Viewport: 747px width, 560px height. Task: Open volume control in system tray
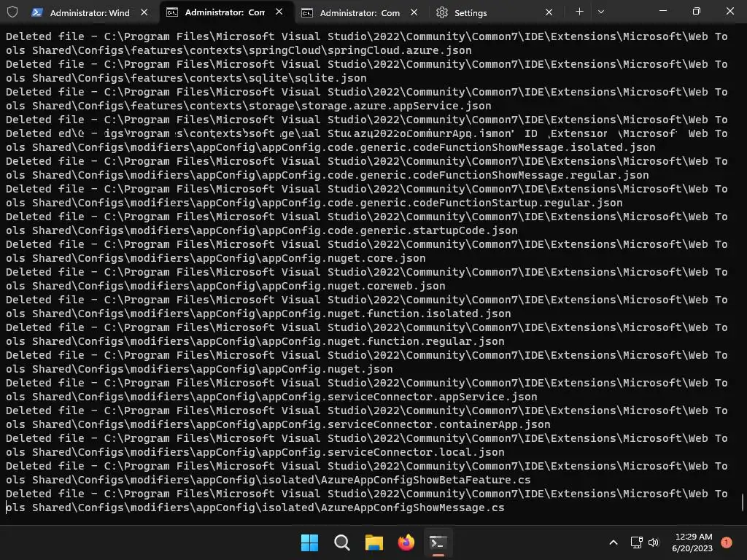click(654, 542)
